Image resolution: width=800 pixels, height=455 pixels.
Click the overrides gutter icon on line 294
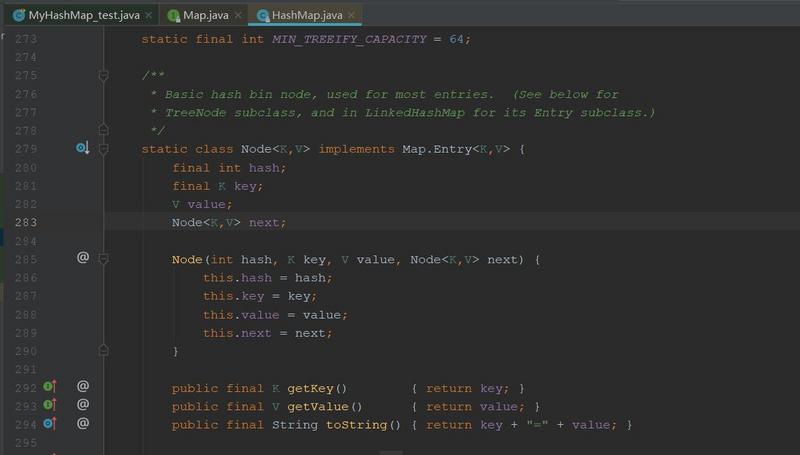tap(49, 423)
